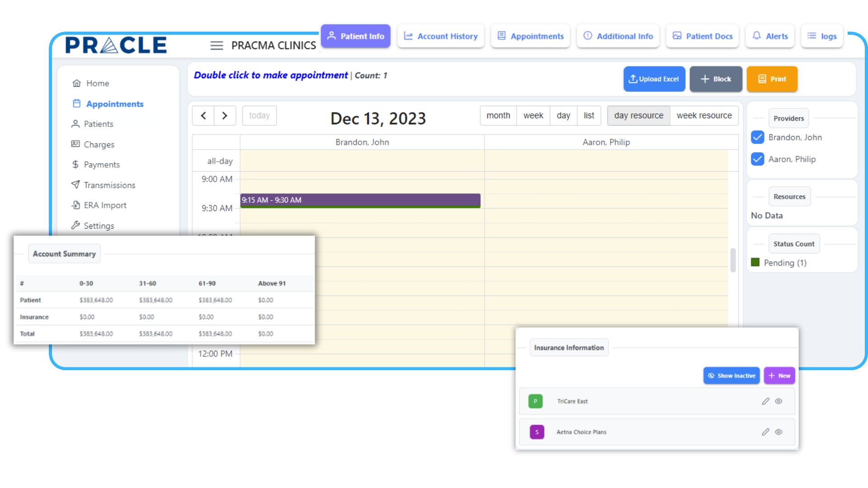Click the Additional Info icon
This screenshot has width=868, height=488.
click(x=588, y=36)
